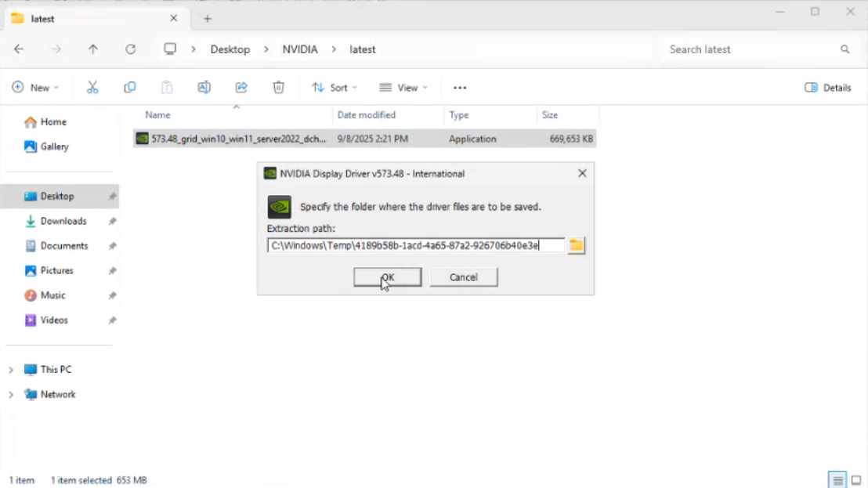
Task: Click the pin icon beside Pictures
Action: tap(112, 270)
